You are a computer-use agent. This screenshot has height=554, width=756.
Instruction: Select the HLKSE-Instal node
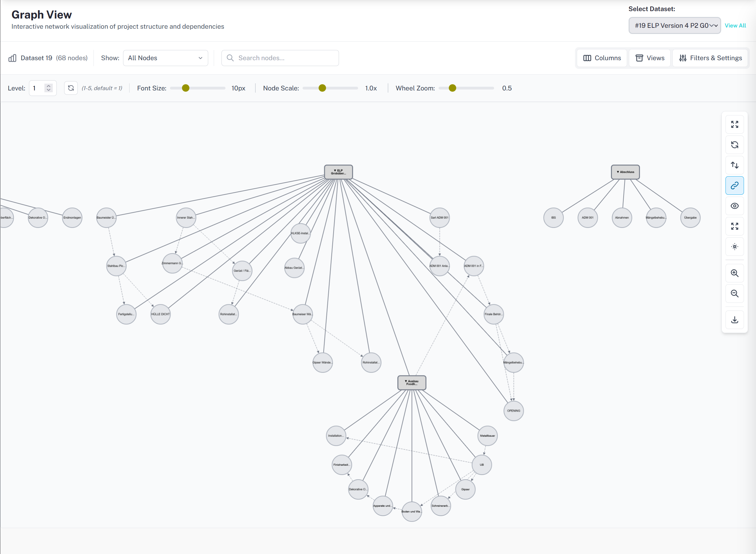(301, 233)
